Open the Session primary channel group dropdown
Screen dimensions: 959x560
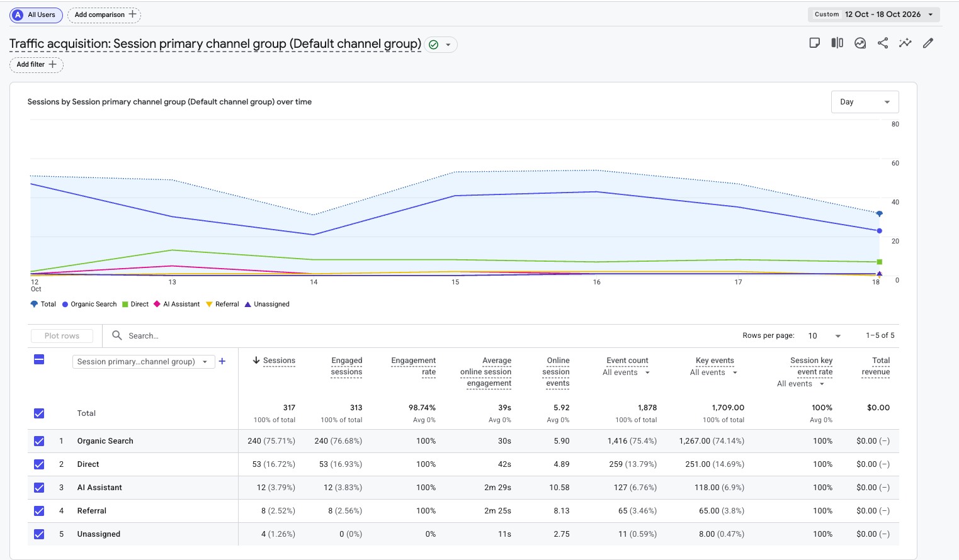(x=144, y=362)
